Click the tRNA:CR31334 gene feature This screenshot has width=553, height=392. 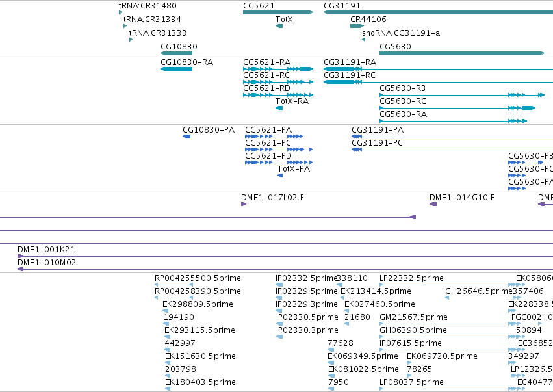(x=125, y=26)
